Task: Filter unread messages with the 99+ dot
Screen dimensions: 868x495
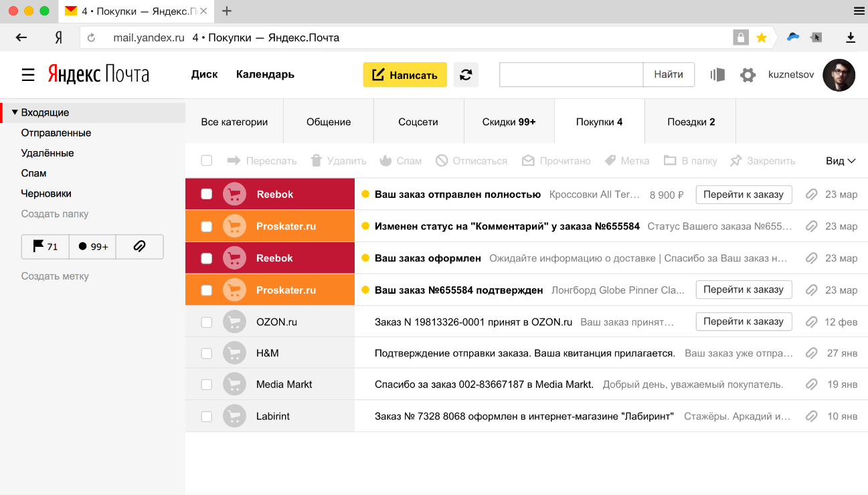Action: pos(93,246)
